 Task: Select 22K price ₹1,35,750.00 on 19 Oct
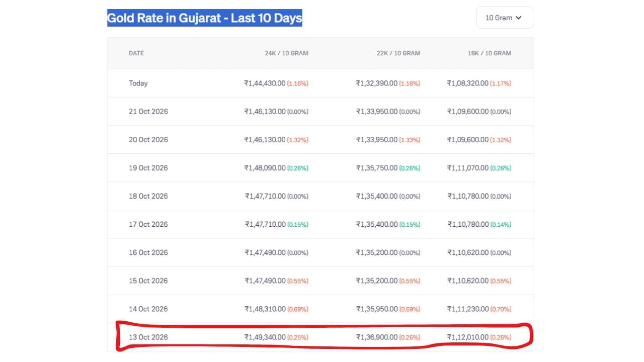click(377, 168)
